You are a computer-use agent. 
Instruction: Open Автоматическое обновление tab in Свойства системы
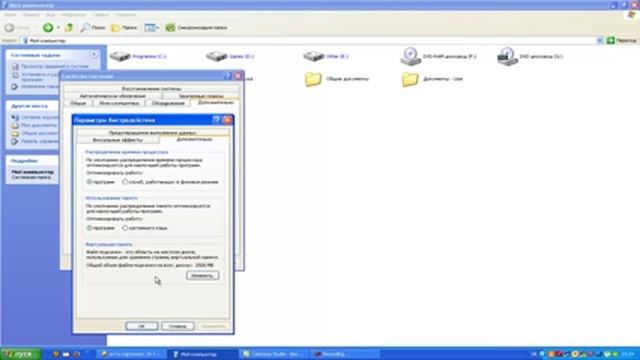pos(112,96)
